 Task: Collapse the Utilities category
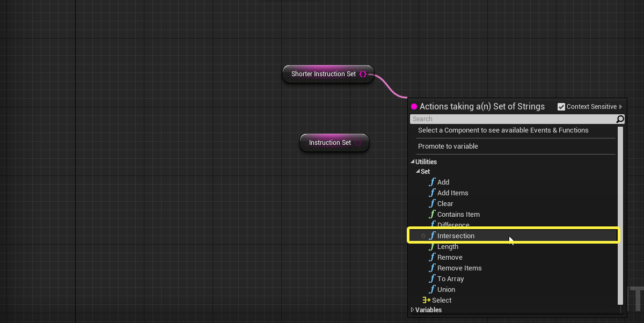pos(413,162)
